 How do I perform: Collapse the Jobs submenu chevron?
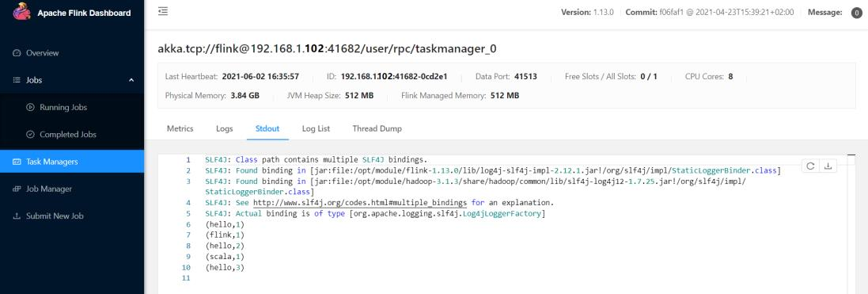click(x=131, y=81)
